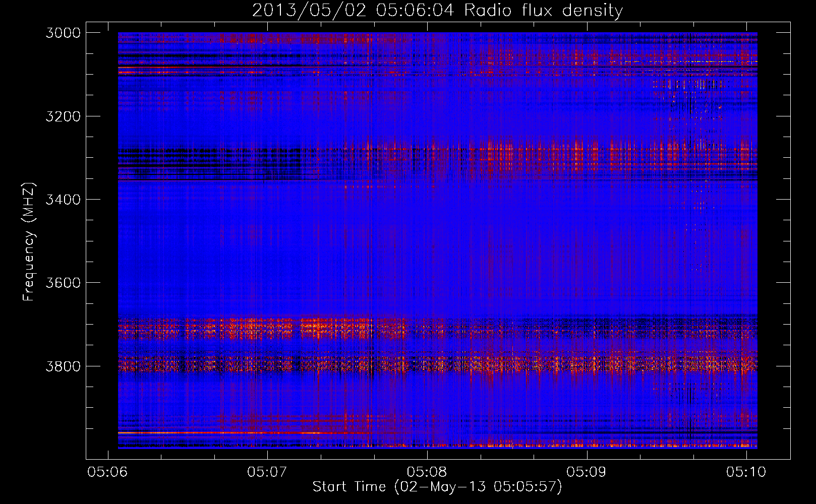Click the 3800 frequency tick label

click(63, 366)
